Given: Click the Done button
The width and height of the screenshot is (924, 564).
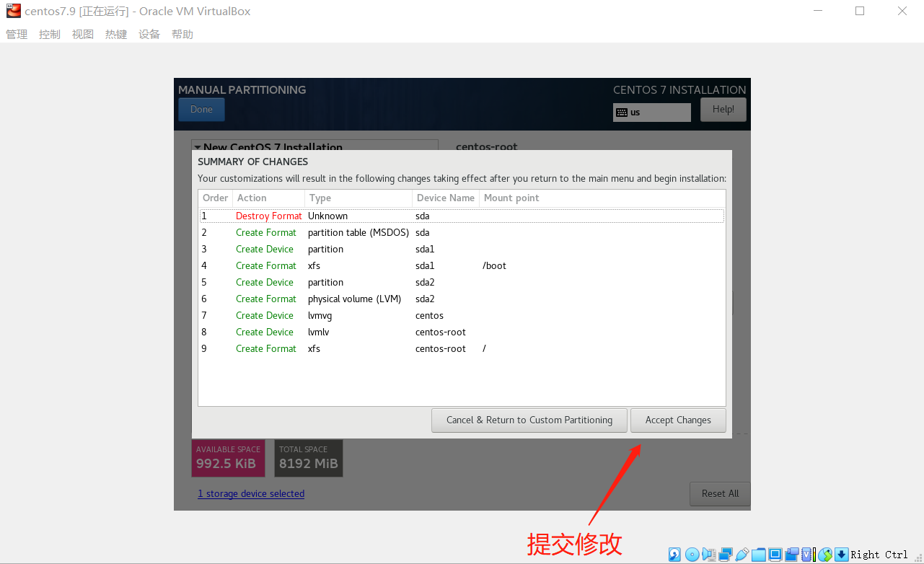Looking at the screenshot, I should click(201, 110).
